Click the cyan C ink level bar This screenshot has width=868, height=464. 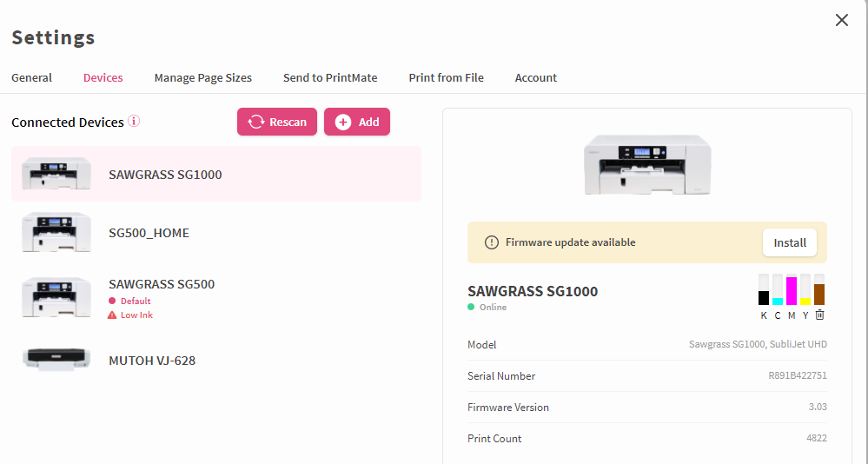[778, 289]
